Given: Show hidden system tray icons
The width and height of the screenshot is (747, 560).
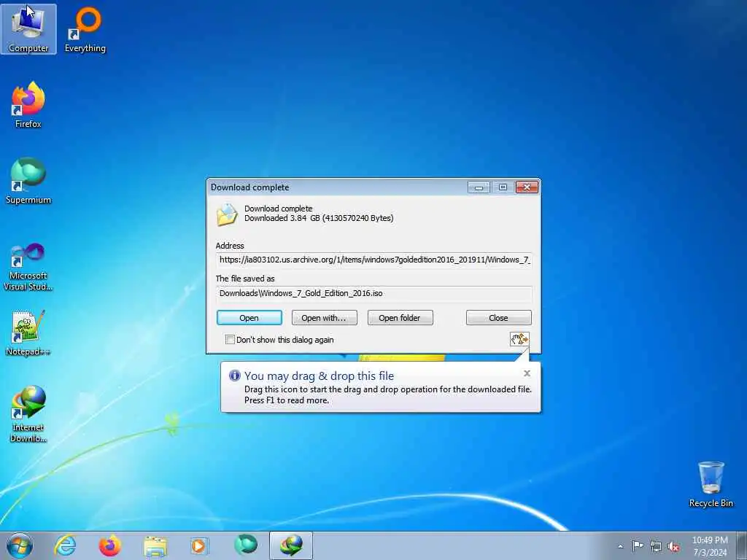Looking at the screenshot, I should point(620,546).
